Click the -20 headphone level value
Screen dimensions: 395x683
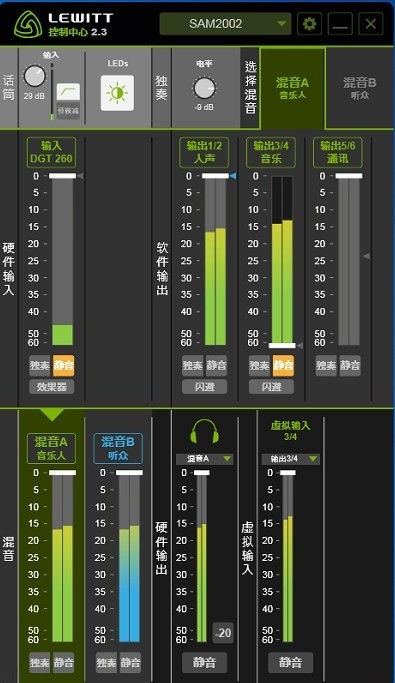(223, 633)
